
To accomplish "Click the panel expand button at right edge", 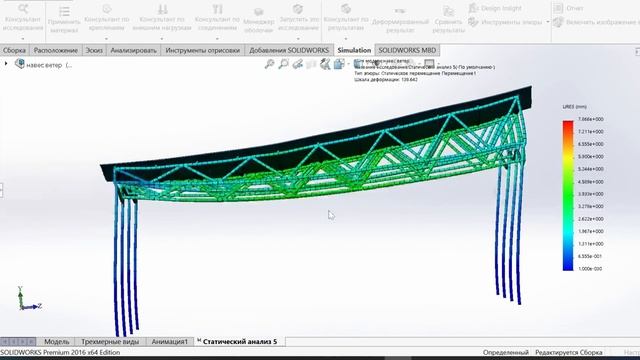I will (638, 51).
